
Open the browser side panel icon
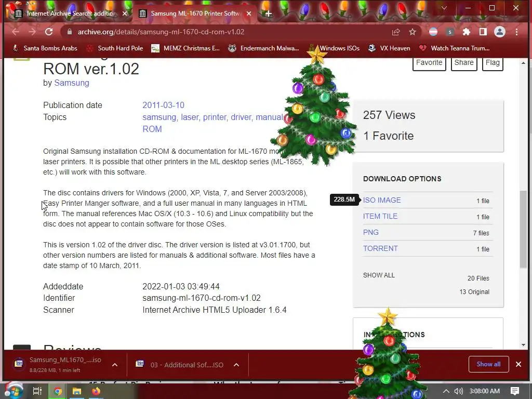pos(483,32)
